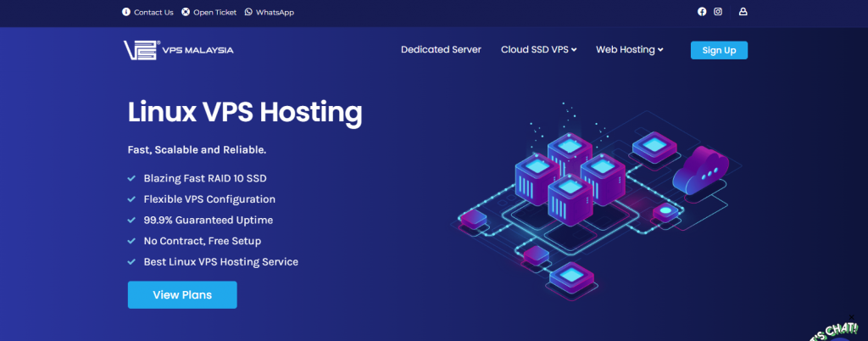Click the Blazing Fast RAID 10 SSD text

click(205, 178)
